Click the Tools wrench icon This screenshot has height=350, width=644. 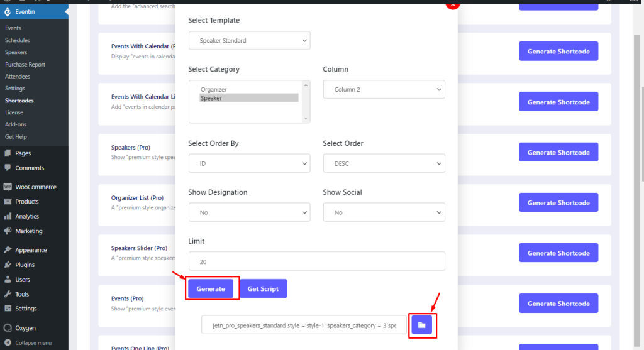(x=8, y=294)
